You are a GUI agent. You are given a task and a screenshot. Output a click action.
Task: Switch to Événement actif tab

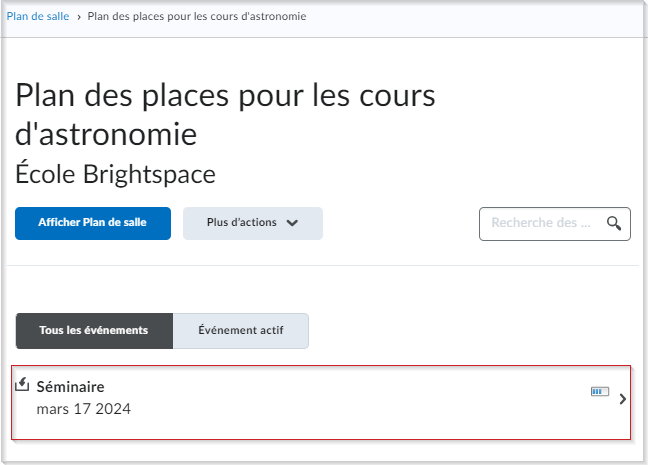pyautogui.click(x=241, y=331)
